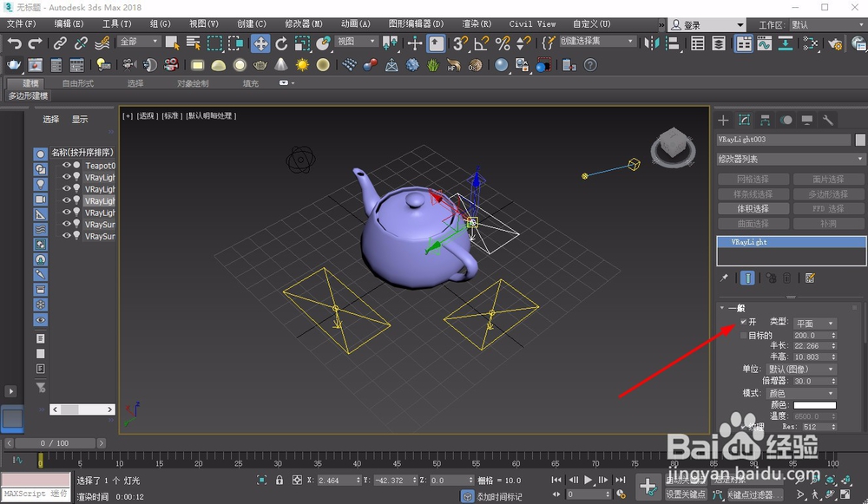868x504 pixels.
Task: Click the 多边形建模 ribbon button
Action: click(29, 95)
